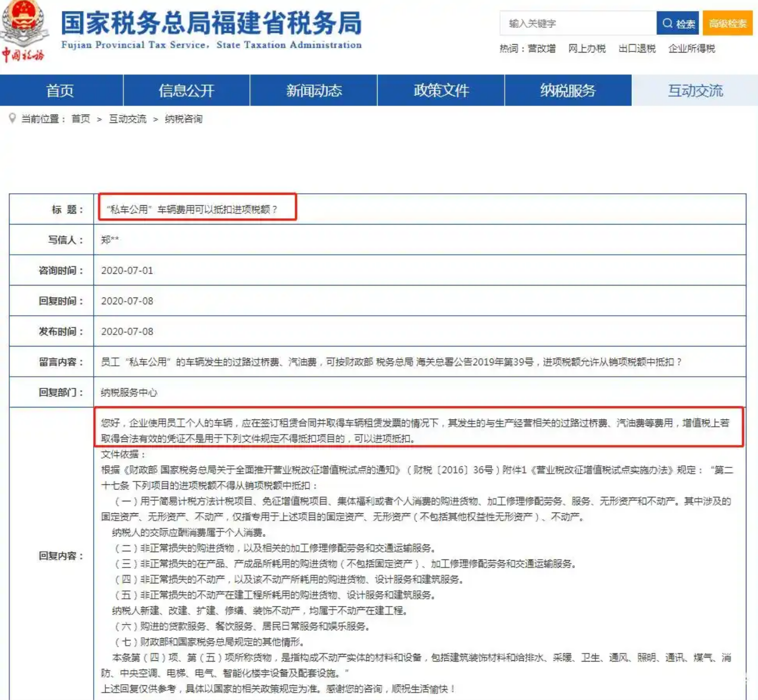The width and height of the screenshot is (758, 700).
Task: Click hot word 企业所得税
Action: click(691, 48)
